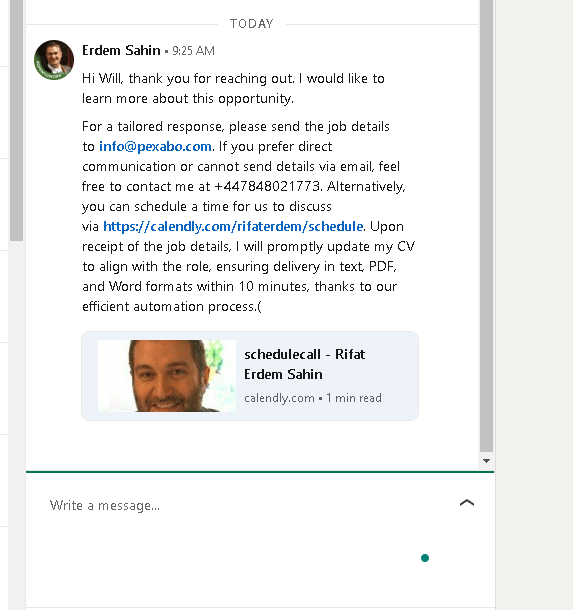Open the info@pexabo.com email link
Image resolution: width=573 pixels, height=610 pixels.
click(x=155, y=147)
